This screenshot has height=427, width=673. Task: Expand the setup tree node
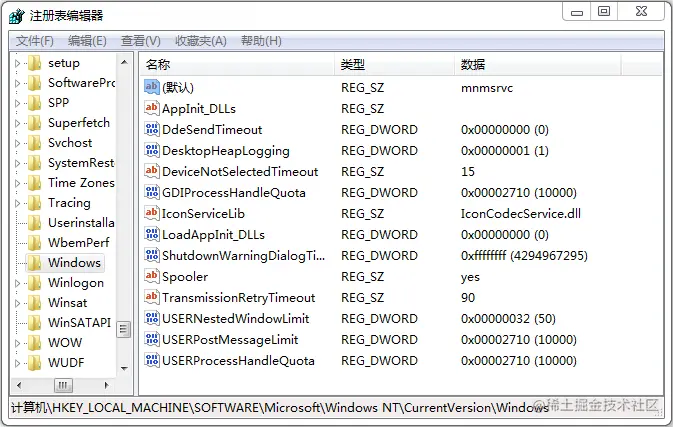coord(17,63)
